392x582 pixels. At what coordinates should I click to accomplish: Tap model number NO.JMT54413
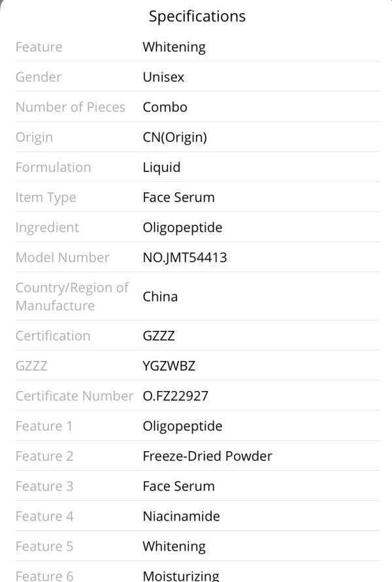[x=185, y=258]
